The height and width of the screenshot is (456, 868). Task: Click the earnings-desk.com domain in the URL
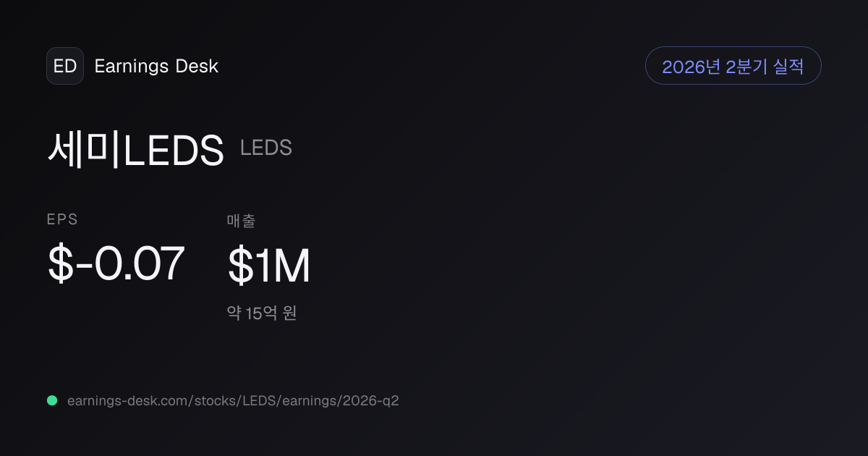tap(129, 400)
